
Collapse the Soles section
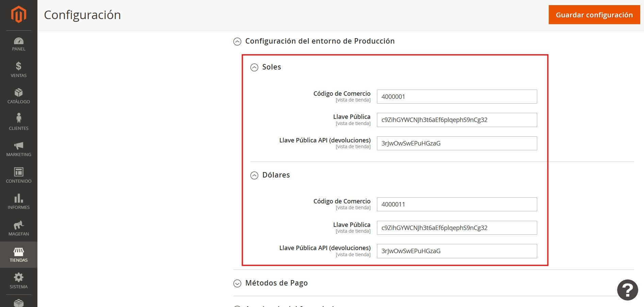tap(254, 67)
